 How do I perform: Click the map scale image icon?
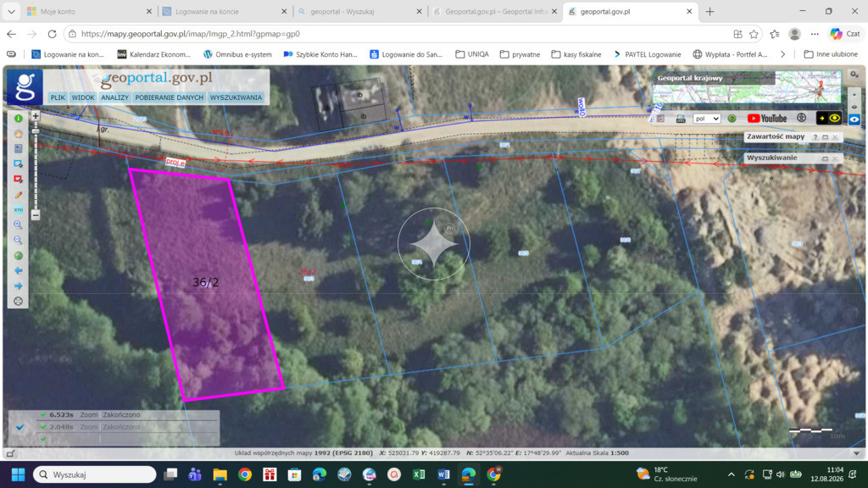point(681,119)
